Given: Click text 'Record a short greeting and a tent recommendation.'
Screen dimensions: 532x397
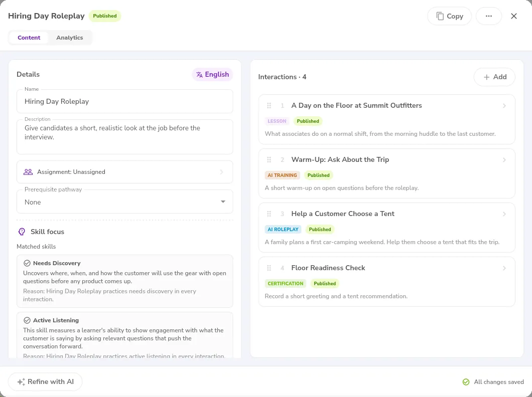Looking at the screenshot, I should point(336,296).
